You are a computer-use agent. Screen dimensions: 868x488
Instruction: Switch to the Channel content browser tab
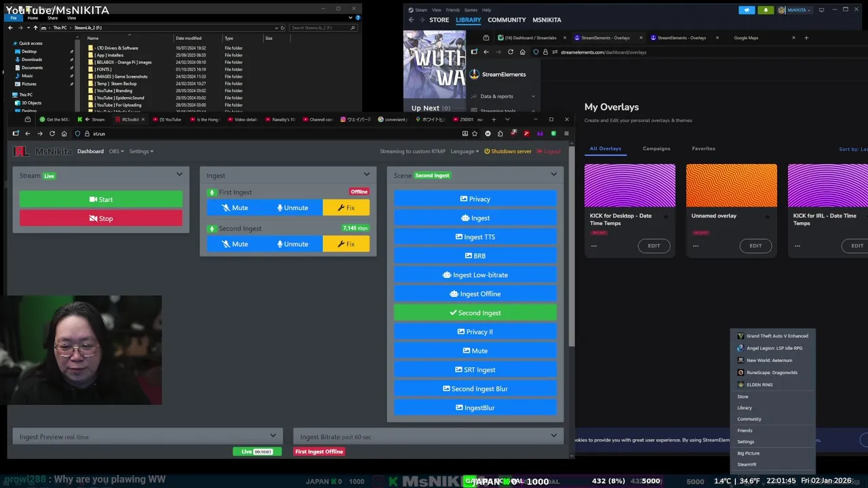317,119
